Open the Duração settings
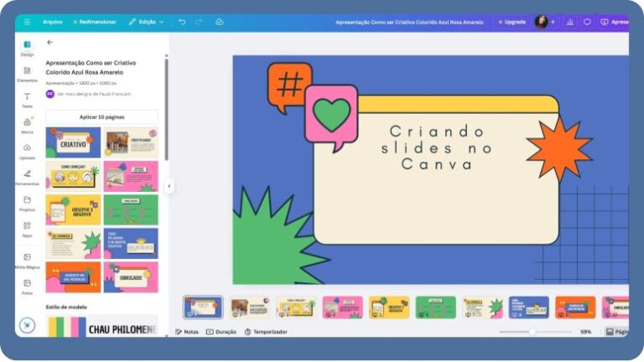This screenshot has width=644, height=362. click(x=221, y=332)
